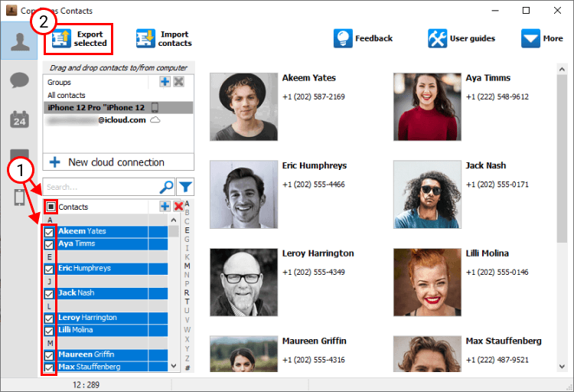
Task: Click the magnifier search icon
Action: [167, 188]
